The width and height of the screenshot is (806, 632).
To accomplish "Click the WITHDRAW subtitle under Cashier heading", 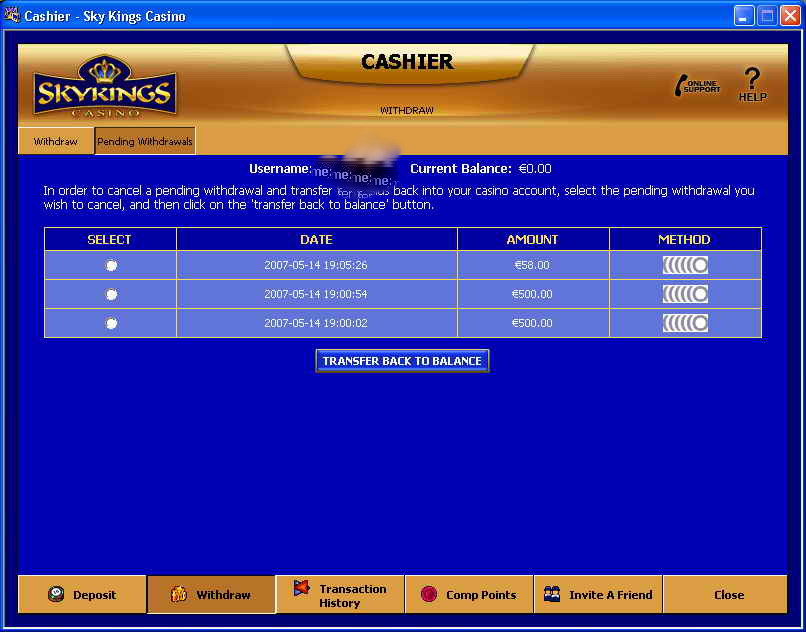I will pos(407,110).
